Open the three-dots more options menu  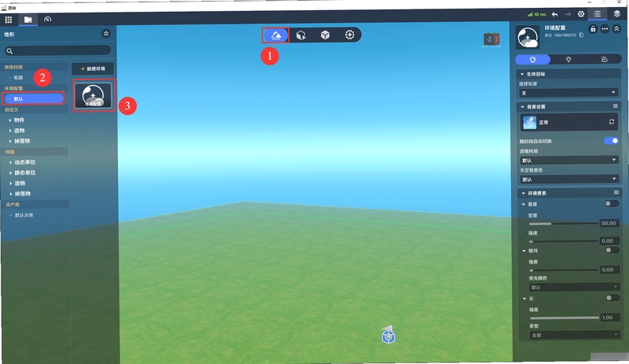click(605, 29)
